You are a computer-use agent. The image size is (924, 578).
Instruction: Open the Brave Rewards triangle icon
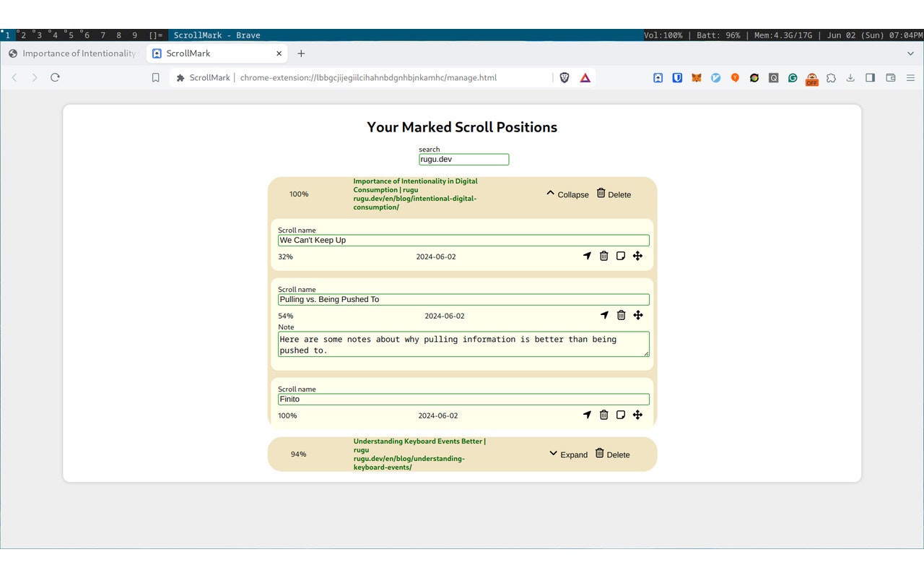585,77
